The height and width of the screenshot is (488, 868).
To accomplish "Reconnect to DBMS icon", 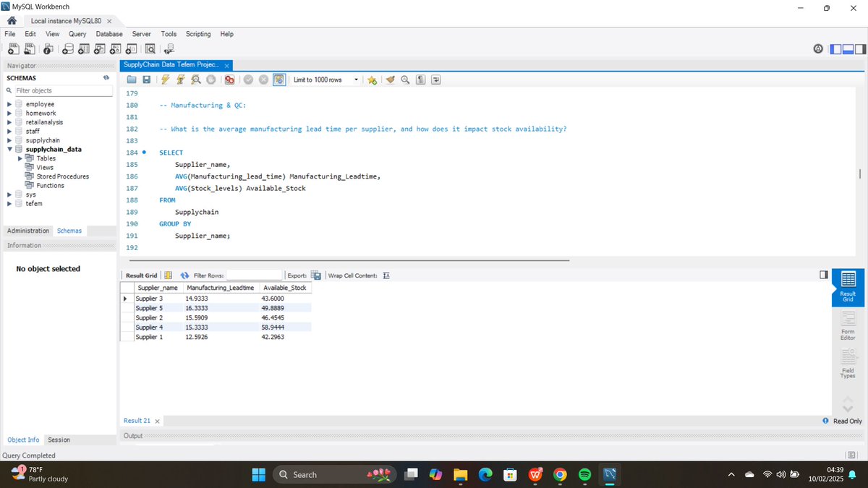I will click(170, 49).
